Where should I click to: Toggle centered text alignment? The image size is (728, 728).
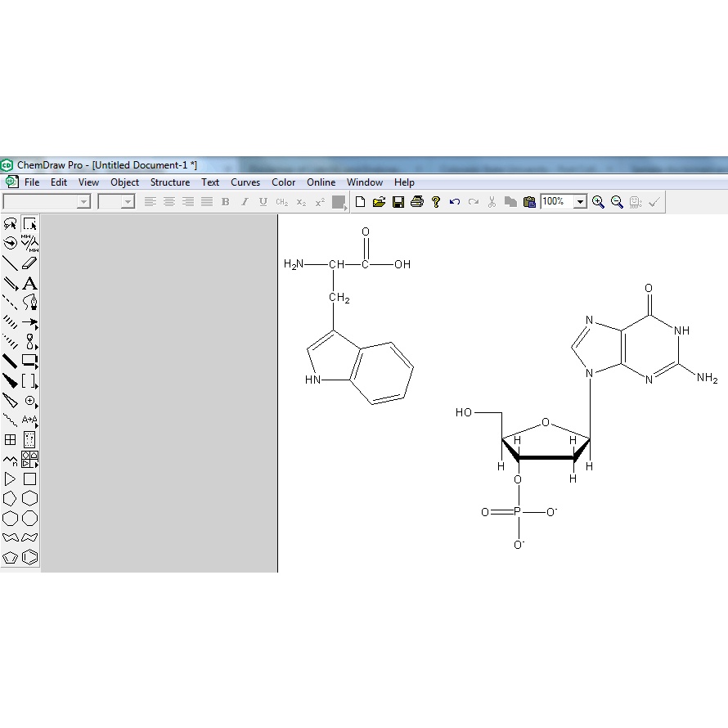pos(169,202)
